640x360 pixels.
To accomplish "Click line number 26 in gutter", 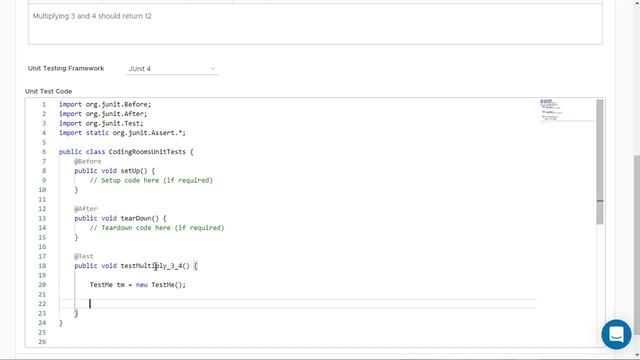I will pyautogui.click(x=42, y=342).
